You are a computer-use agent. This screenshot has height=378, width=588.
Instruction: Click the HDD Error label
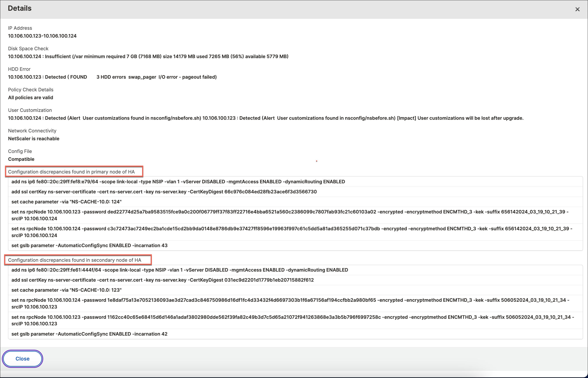pos(19,69)
